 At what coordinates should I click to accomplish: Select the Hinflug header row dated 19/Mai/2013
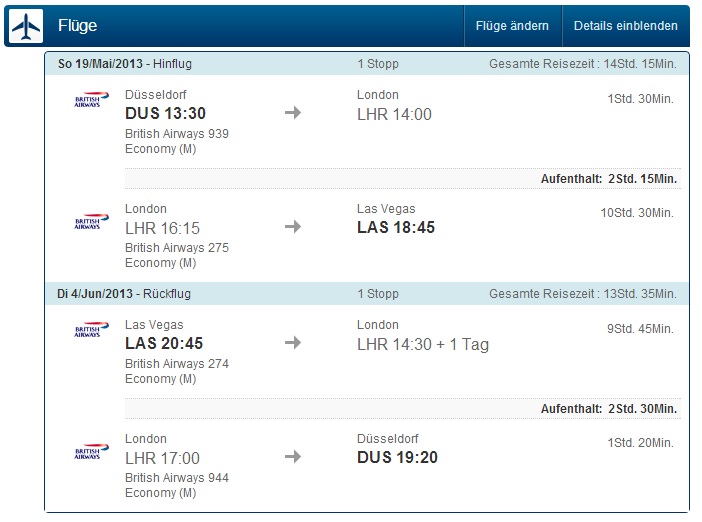pyautogui.click(x=367, y=64)
